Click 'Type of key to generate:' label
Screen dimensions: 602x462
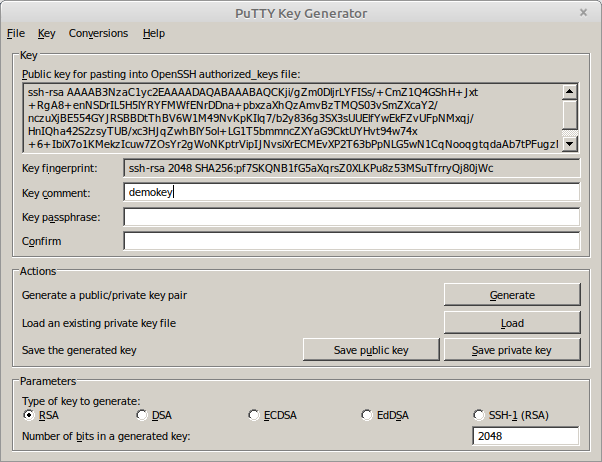coord(81,401)
